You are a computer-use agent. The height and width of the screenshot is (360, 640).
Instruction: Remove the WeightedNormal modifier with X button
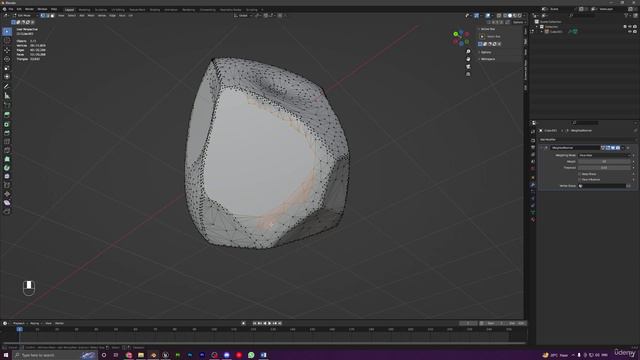[x=628, y=148]
